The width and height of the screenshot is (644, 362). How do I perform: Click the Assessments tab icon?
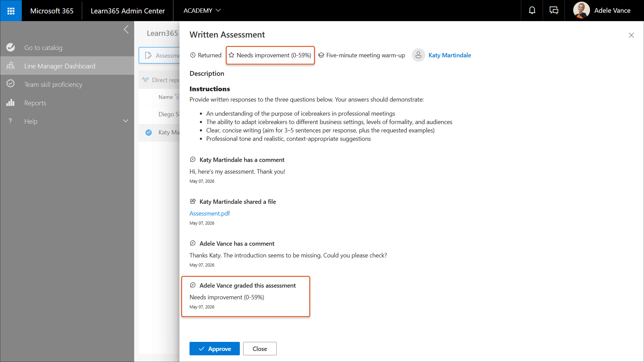coord(148,55)
